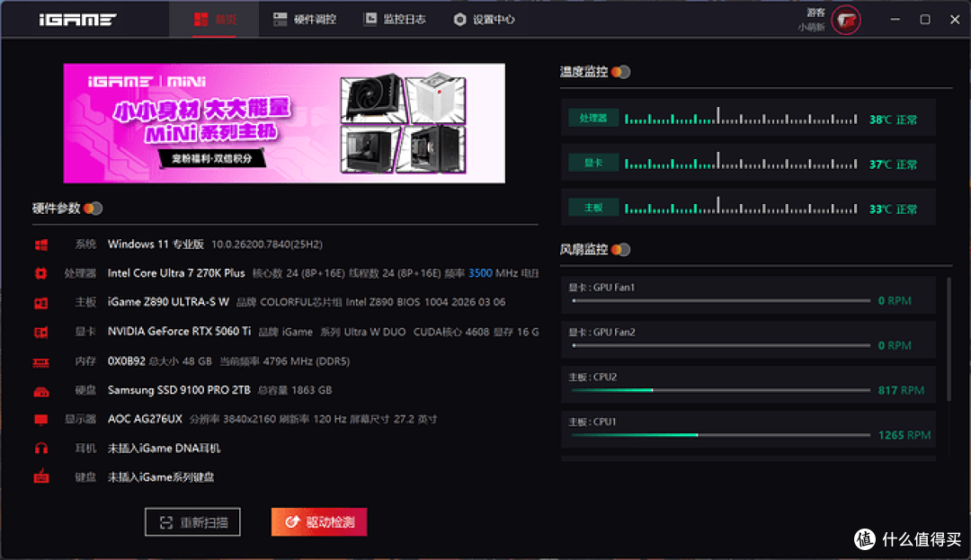Click the 817 RPM value
971x560 pixels.
point(901,390)
